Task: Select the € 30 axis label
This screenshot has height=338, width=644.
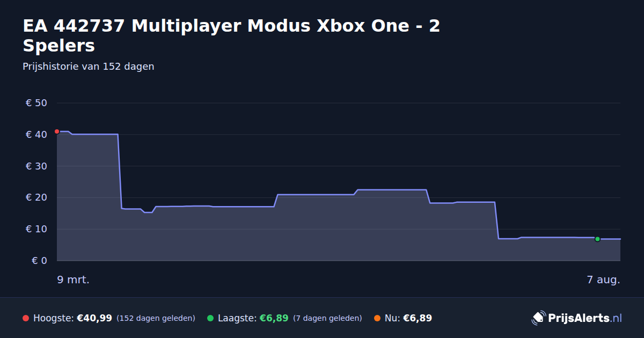Action: tap(36, 166)
